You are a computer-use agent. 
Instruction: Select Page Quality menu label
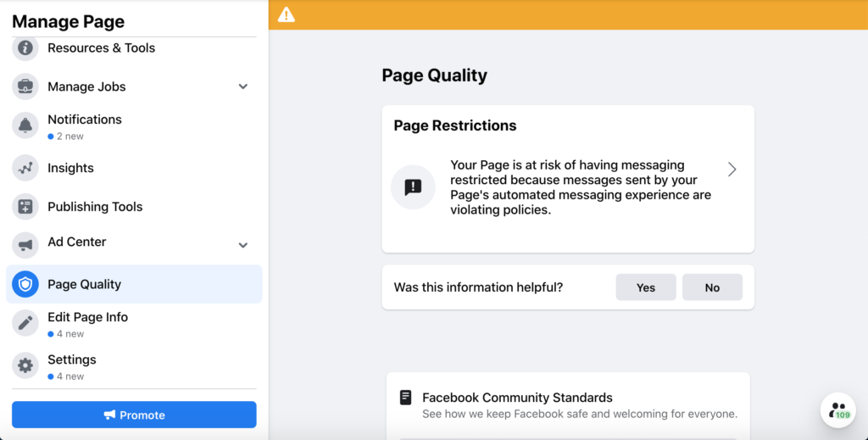click(84, 285)
